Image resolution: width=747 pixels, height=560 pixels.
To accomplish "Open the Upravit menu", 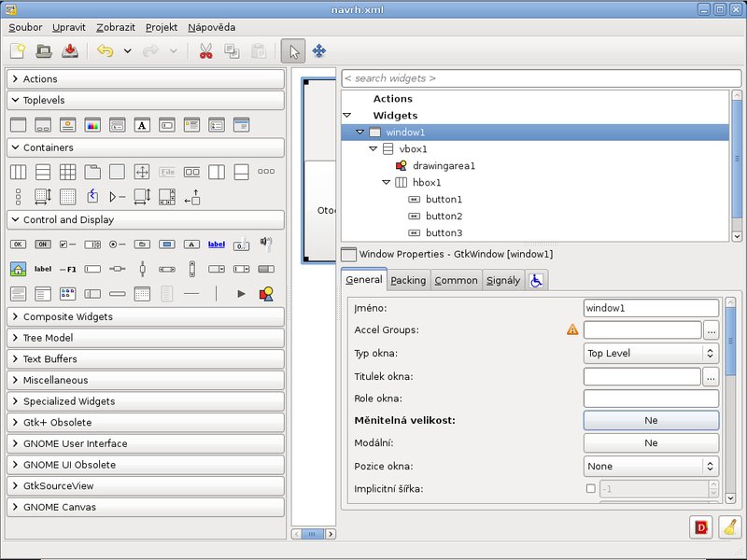I will pos(69,28).
